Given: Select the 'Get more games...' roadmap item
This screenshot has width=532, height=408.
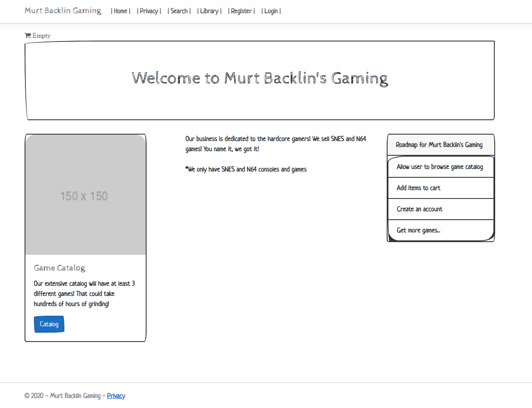Looking at the screenshot, I should 441,230.
